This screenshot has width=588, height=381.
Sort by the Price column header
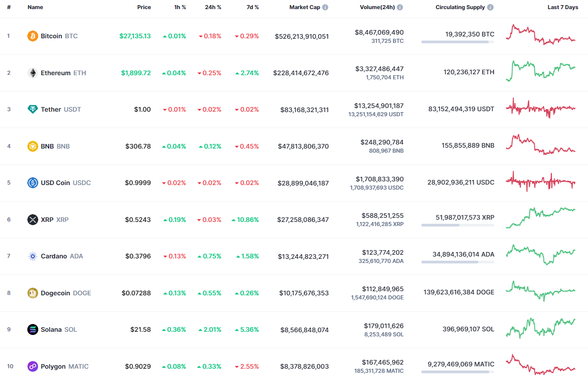(x=144, y=7)
